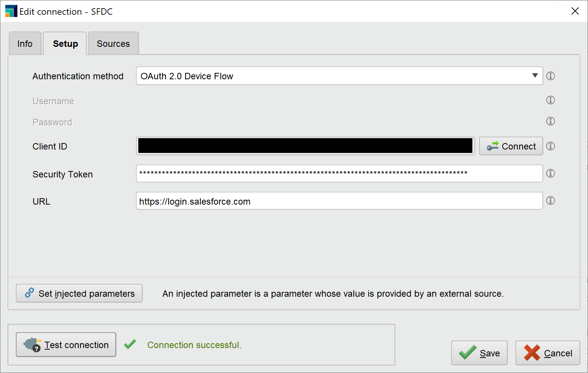Click inside the URL input field
Viewport: 588px width, 373px height.
(339, 201)
